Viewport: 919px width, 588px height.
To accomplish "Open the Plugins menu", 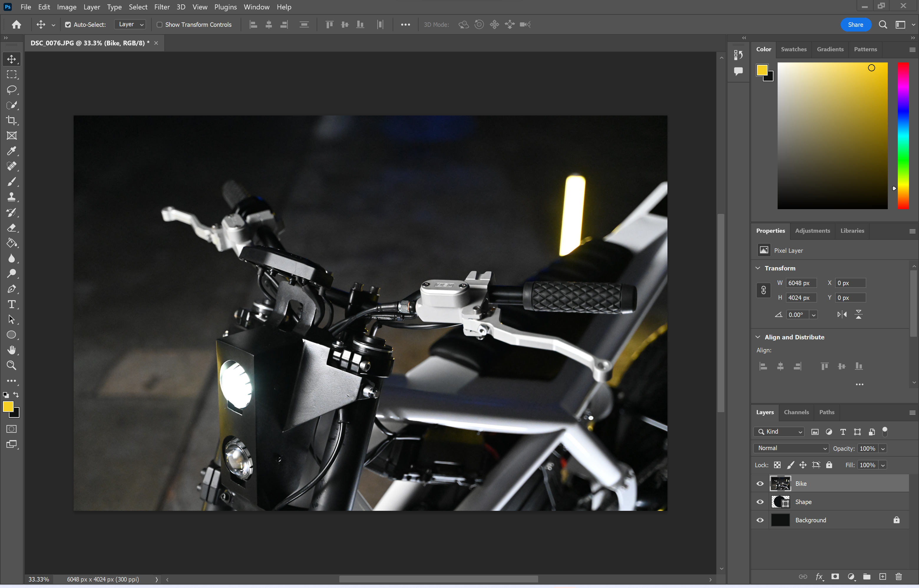I will (225, 7).
